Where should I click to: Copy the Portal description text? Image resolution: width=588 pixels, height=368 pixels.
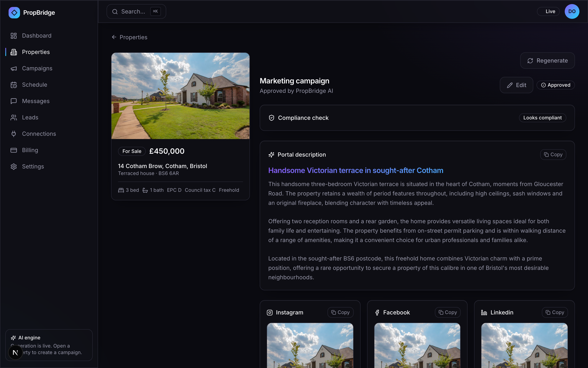(x=553, y=155)
